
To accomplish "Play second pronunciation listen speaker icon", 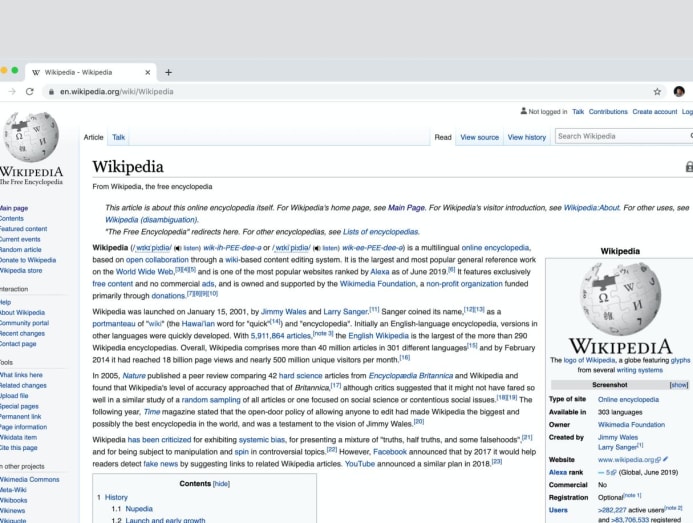I will click(316, 248).
